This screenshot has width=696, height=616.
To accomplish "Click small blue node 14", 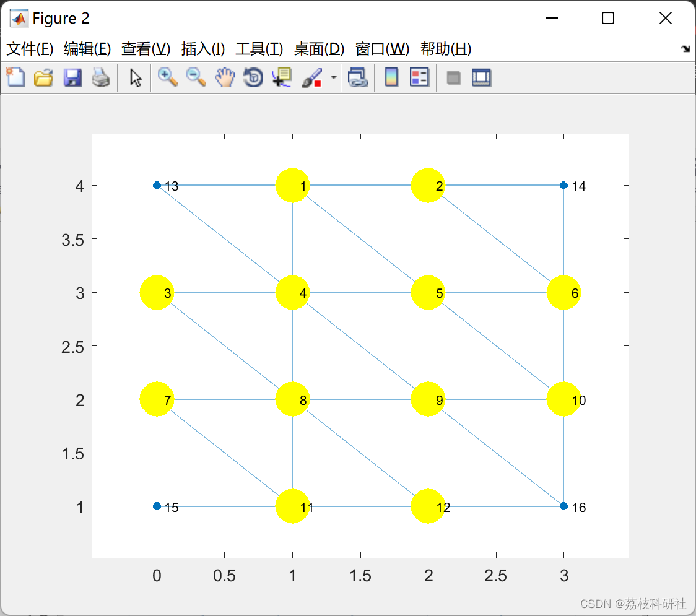I will tap(563, 186).
